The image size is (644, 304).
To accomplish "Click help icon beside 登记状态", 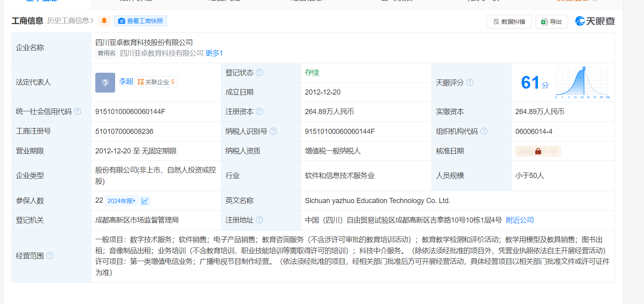I will (x=260, y=72).
